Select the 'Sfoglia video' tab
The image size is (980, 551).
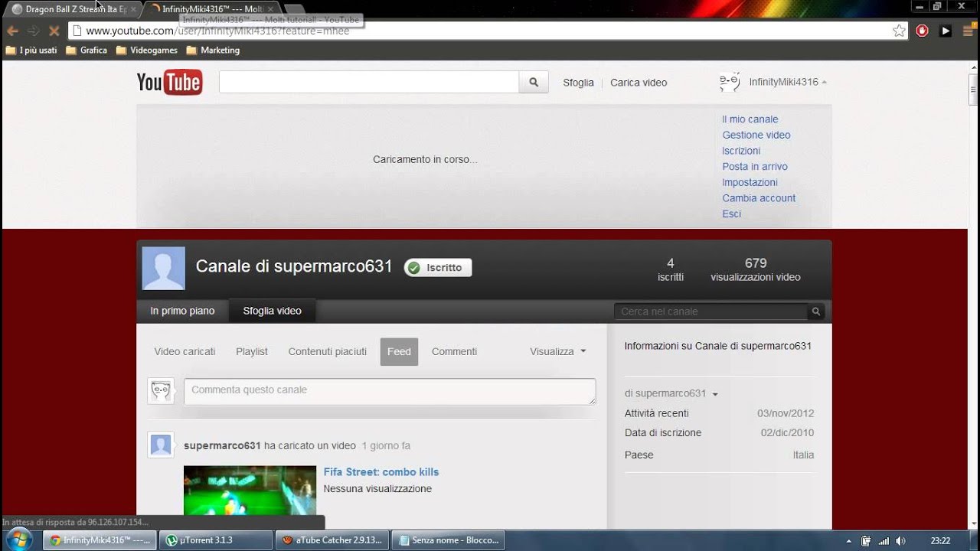click(273, 311)
